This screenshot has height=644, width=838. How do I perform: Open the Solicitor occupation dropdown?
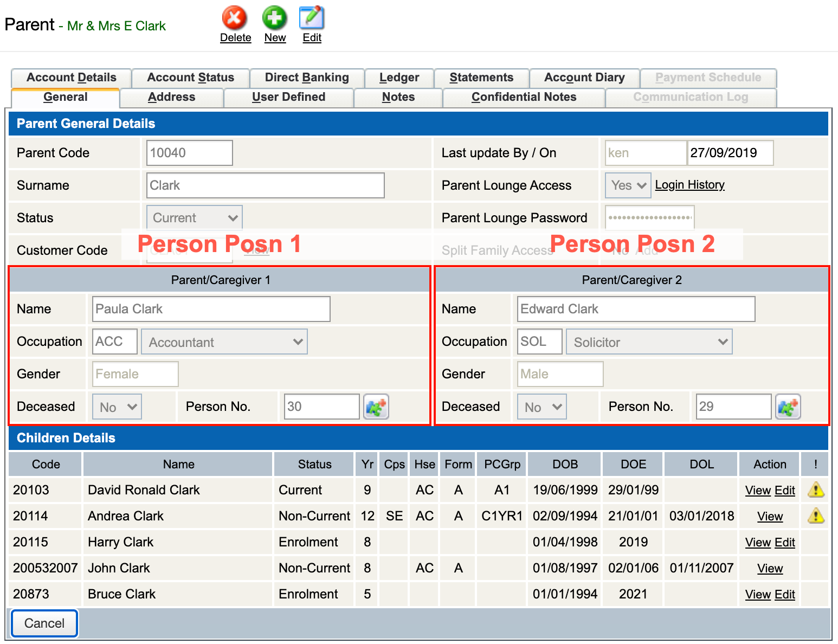click(x=649, y=342)
